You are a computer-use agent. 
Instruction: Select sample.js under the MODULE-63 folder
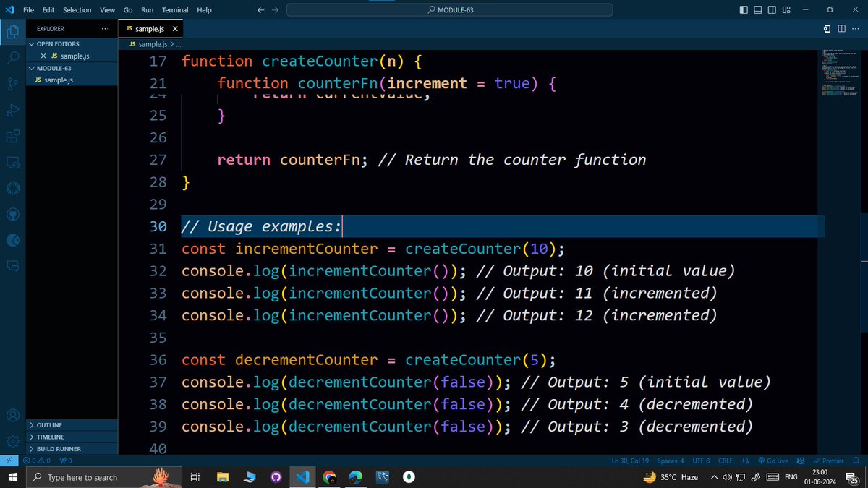tap(72, 80)
